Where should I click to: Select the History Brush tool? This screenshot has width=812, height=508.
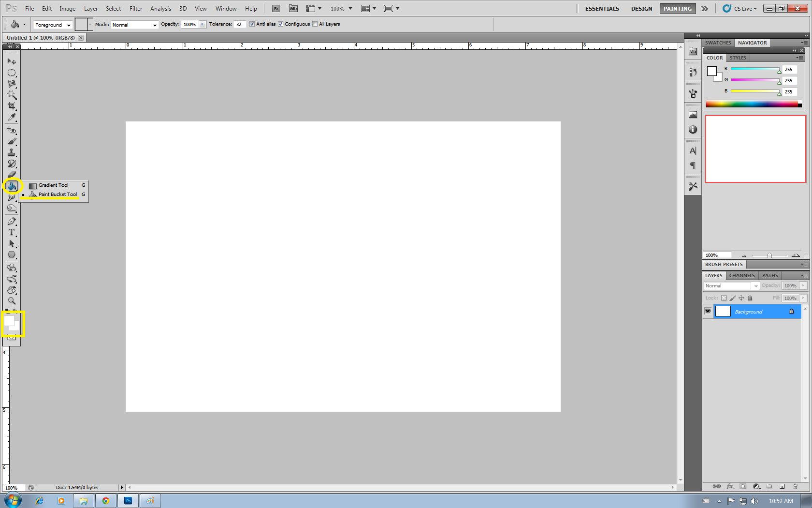tap(12, 164)
